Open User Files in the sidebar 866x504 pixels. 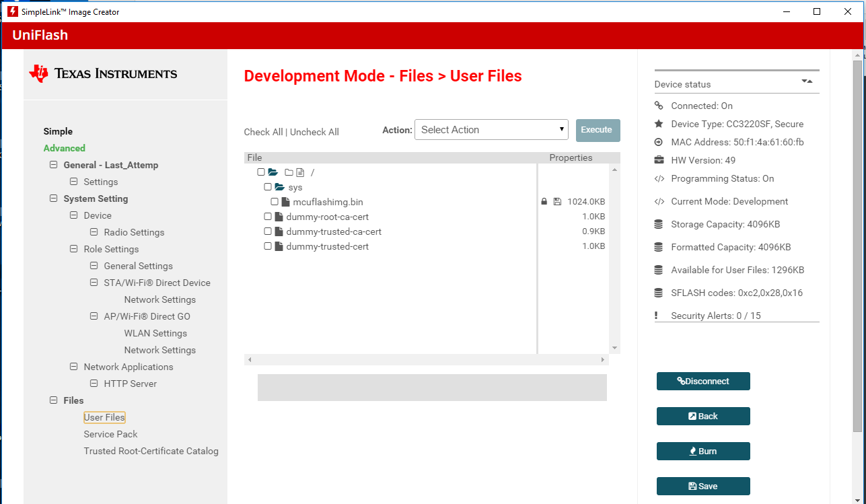(104, 417)
